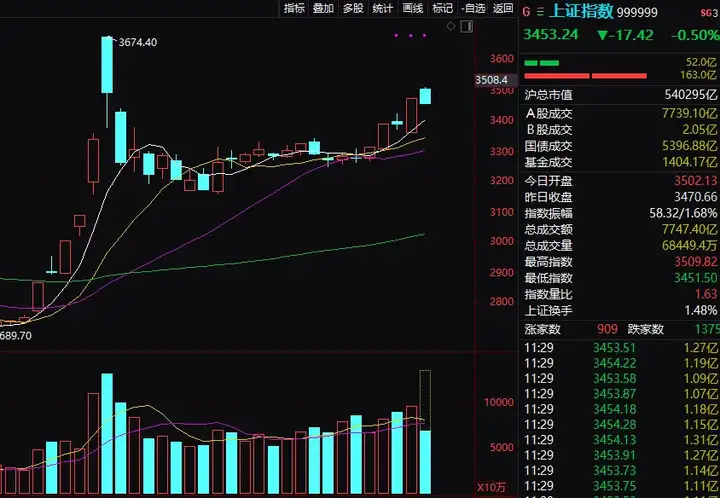Click the 最低指数 value 3451.50
720x498 pixels.
click(696, 278)
